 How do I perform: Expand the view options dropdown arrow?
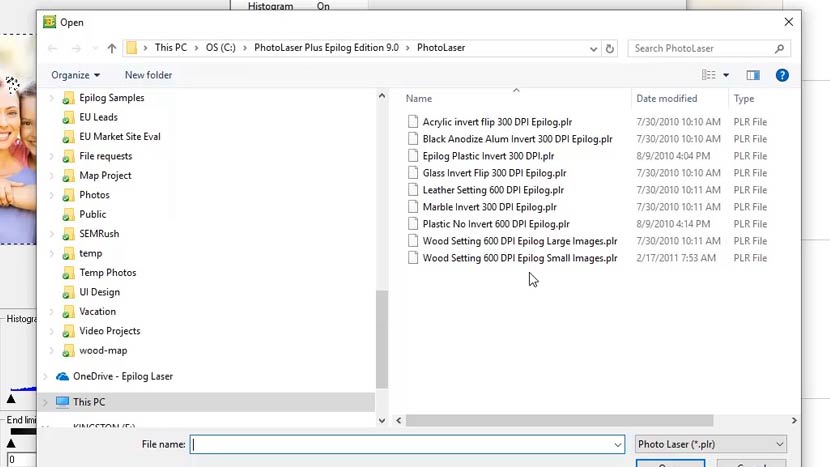pos(726,75)
